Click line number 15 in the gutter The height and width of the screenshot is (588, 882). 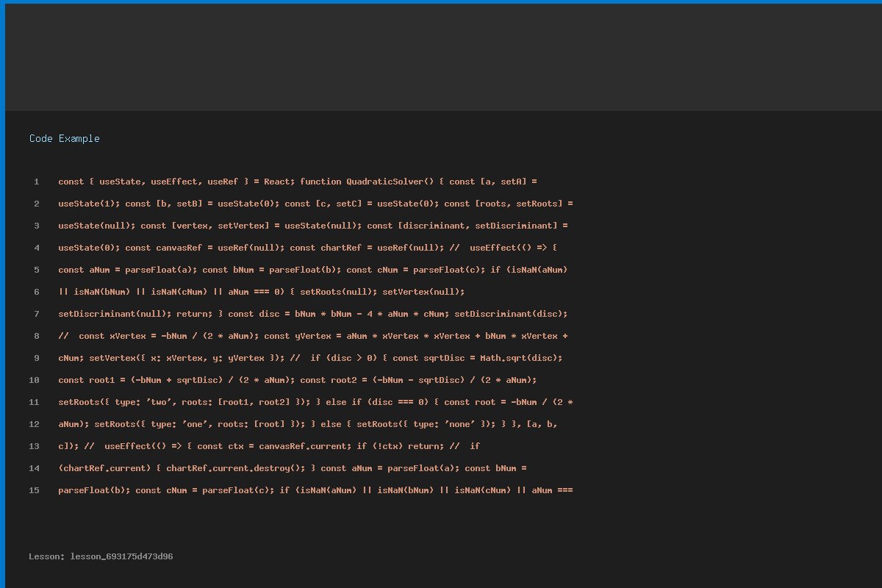point(35,490)
